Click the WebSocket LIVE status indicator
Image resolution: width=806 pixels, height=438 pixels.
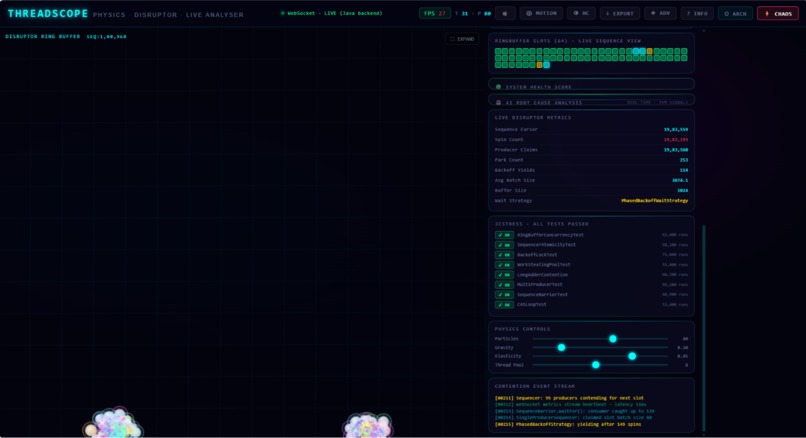pyautogui.click(x=332, y=13)
